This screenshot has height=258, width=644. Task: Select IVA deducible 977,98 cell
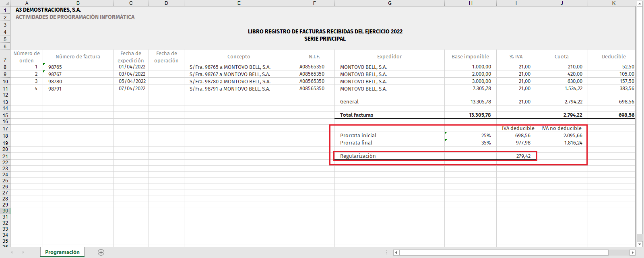(x=516, y=143)
